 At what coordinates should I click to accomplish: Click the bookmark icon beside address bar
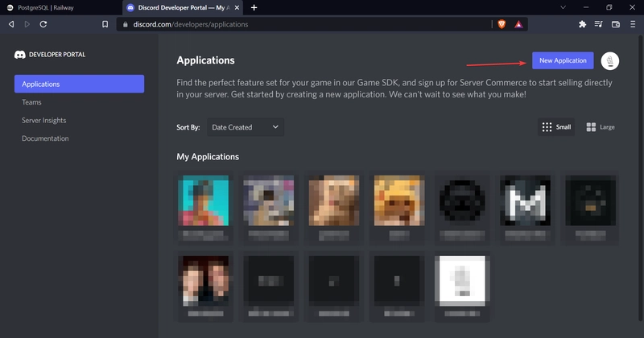coord(105,24)
